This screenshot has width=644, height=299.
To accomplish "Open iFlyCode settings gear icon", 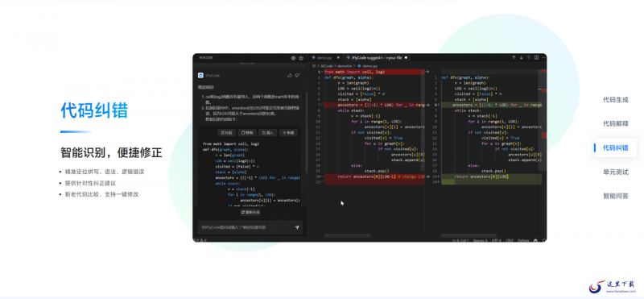I will 293,58.
